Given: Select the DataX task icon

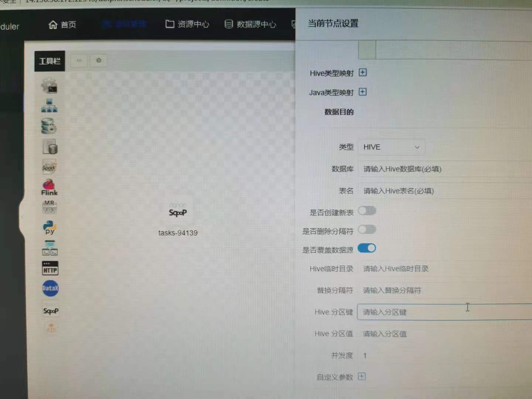Looking at the screenshot, I should click(50, 288).
